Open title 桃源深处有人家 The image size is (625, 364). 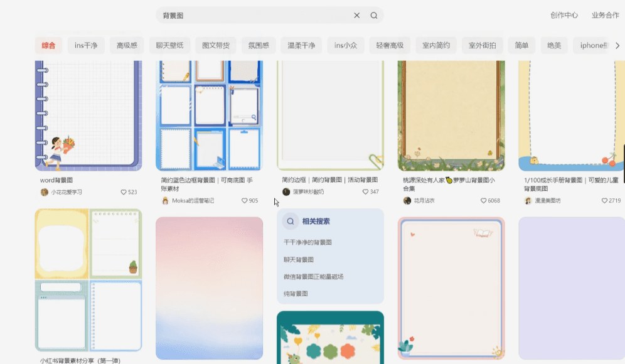[x=449, y=184]
